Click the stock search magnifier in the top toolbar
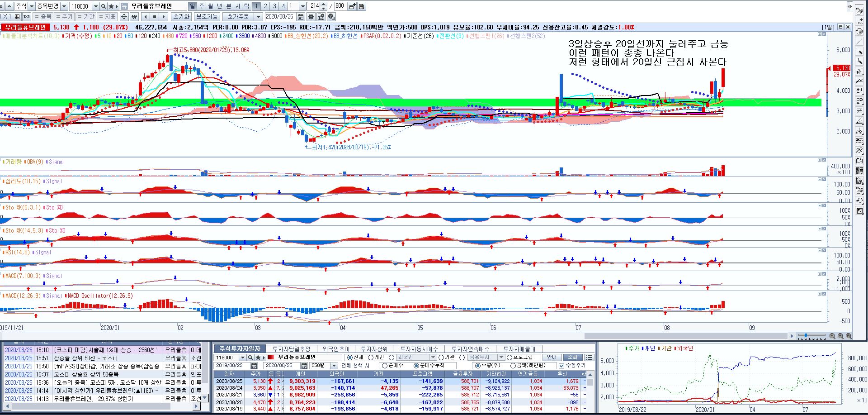Screen dimensions: 868x415 coord(104,6)
